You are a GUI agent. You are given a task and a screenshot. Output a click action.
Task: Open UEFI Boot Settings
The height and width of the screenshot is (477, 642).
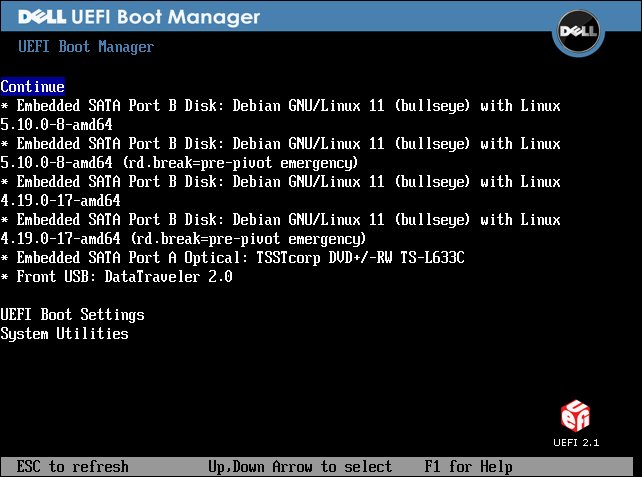pyautogui.click(x=73, y=315)
